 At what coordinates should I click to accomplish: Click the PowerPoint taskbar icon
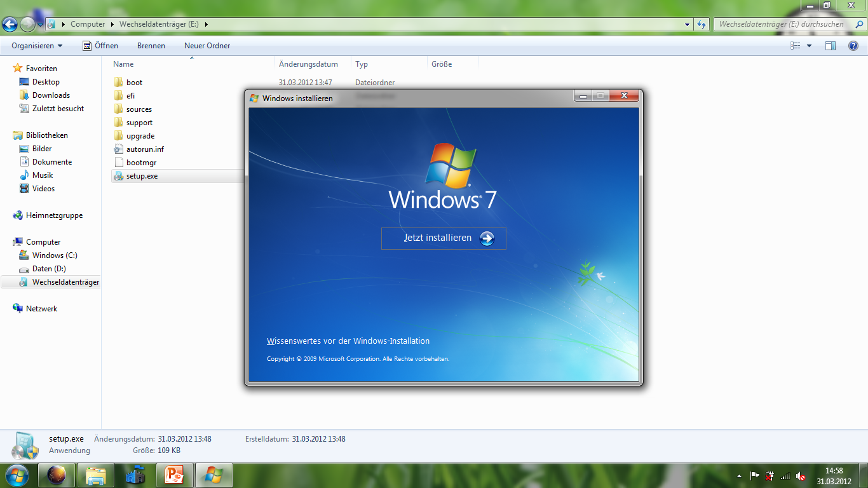click(x=174, y=475)
